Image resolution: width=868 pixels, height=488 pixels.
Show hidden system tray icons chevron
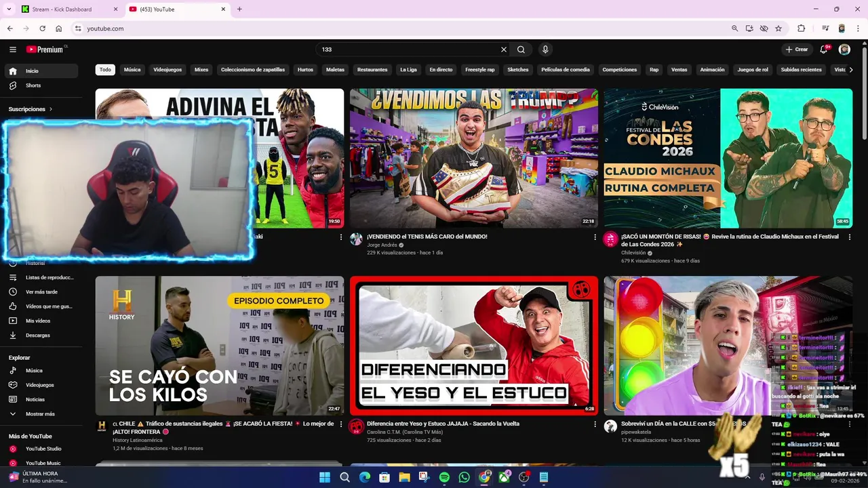pos(747,477)
